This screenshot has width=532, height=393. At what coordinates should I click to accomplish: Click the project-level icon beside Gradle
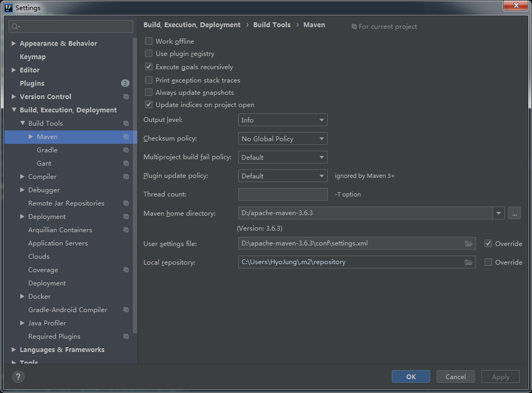126,150
